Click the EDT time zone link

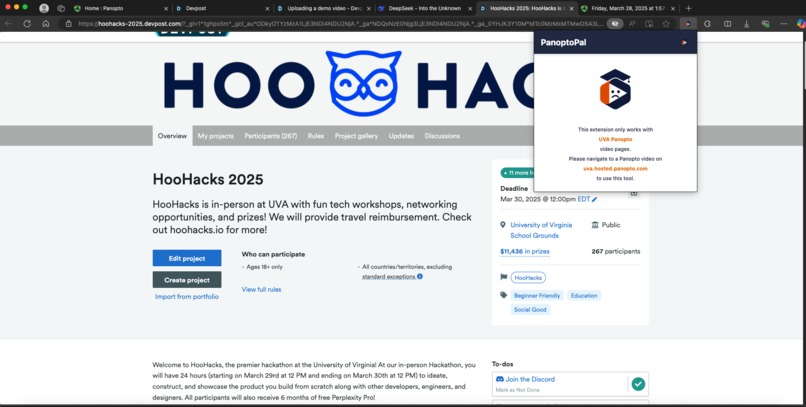(584, 199)
